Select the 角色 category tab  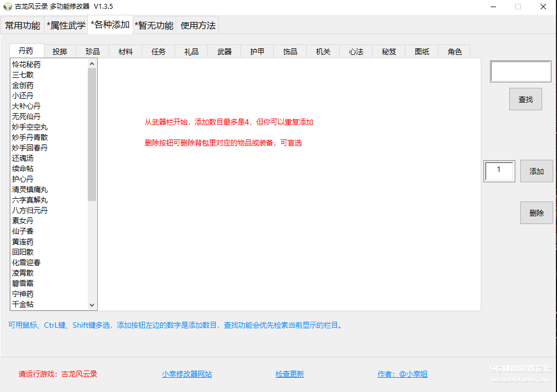tap(454, 52)
